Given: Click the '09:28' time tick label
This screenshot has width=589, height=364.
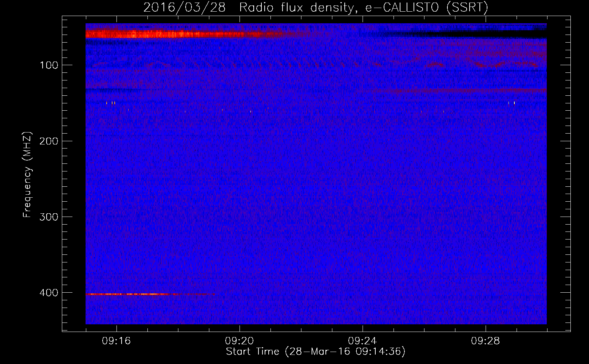Looking at the screenshot, I should click(x=485, y=341).
